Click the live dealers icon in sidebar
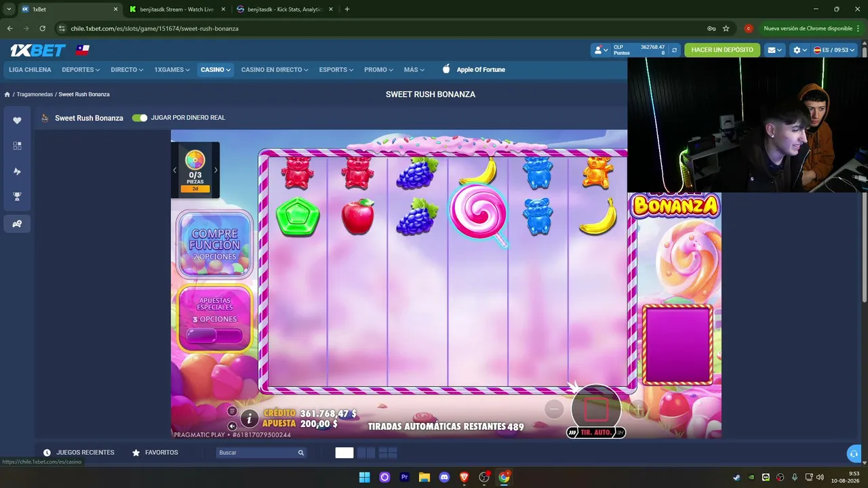This screenshot has height=488, width=868. click(17, 224)
